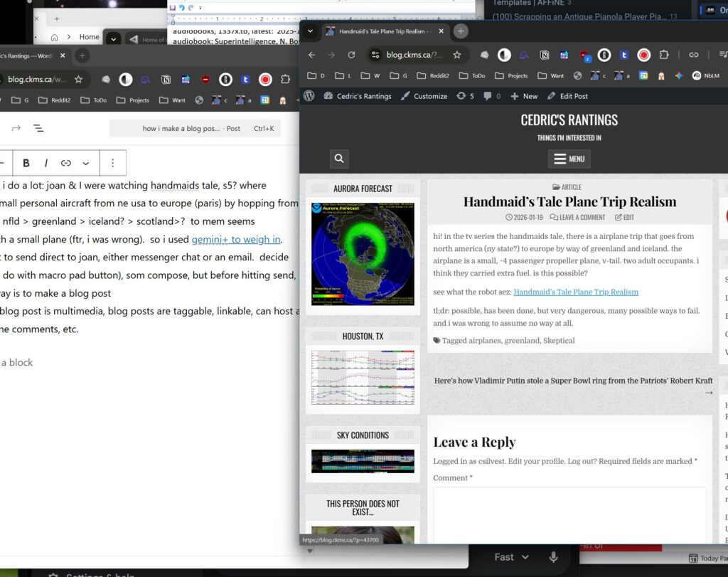Screen dimensions: 728x577
Task: Open the blog's MENU hamburger
Action: point(569,159)
